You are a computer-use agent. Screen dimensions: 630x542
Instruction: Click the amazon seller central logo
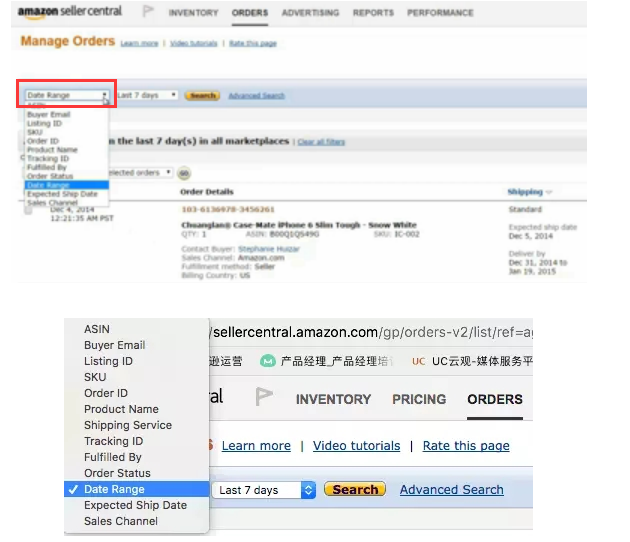(70, 12)
